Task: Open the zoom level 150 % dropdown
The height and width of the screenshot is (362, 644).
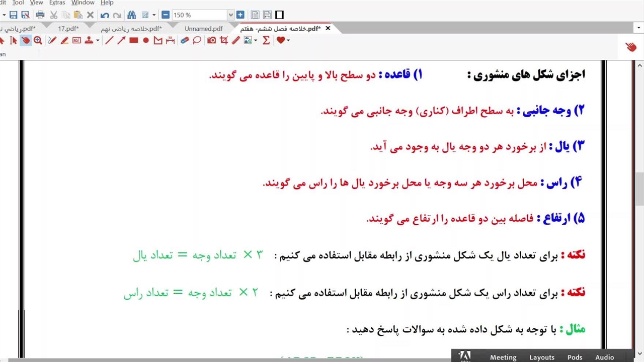Action: pos(230,15)
